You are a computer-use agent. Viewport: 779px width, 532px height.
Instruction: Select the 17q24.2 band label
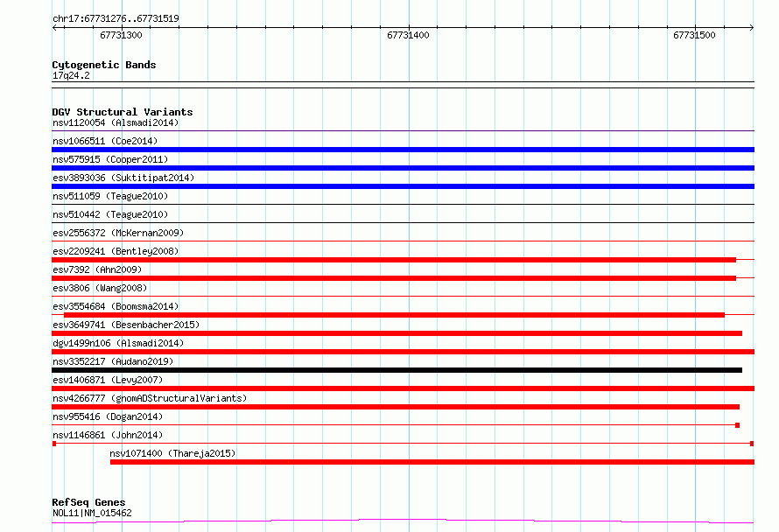click(71, 75)
